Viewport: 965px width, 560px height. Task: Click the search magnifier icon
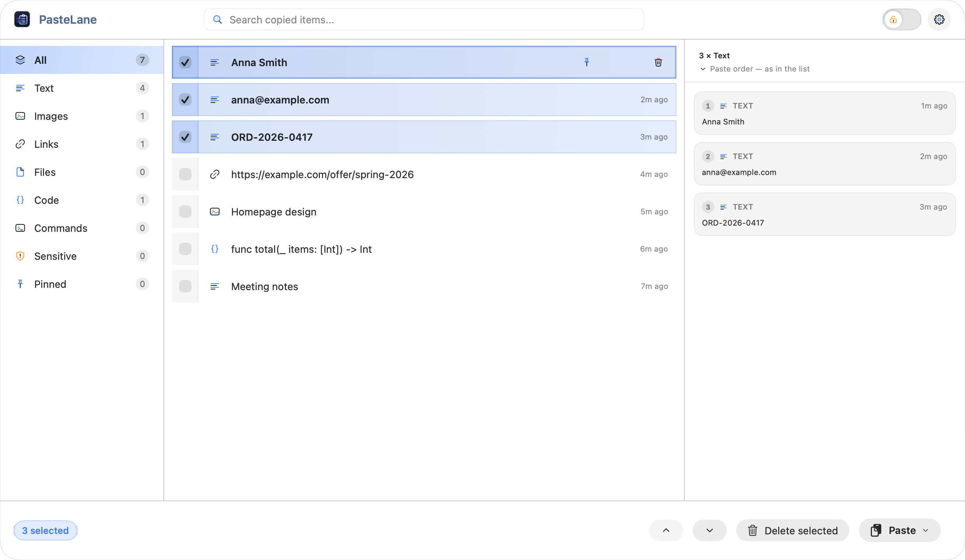pos(218,20)
